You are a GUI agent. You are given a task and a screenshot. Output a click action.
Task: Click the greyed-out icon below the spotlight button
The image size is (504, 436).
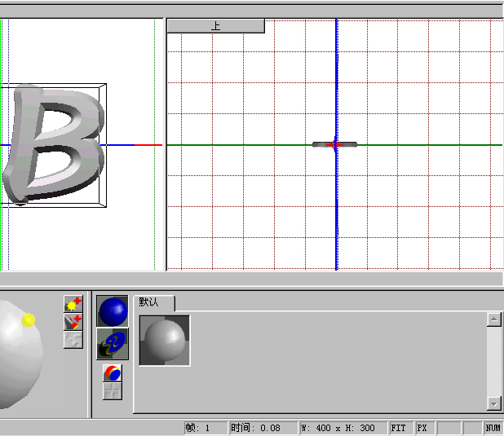tap(73, 340)
